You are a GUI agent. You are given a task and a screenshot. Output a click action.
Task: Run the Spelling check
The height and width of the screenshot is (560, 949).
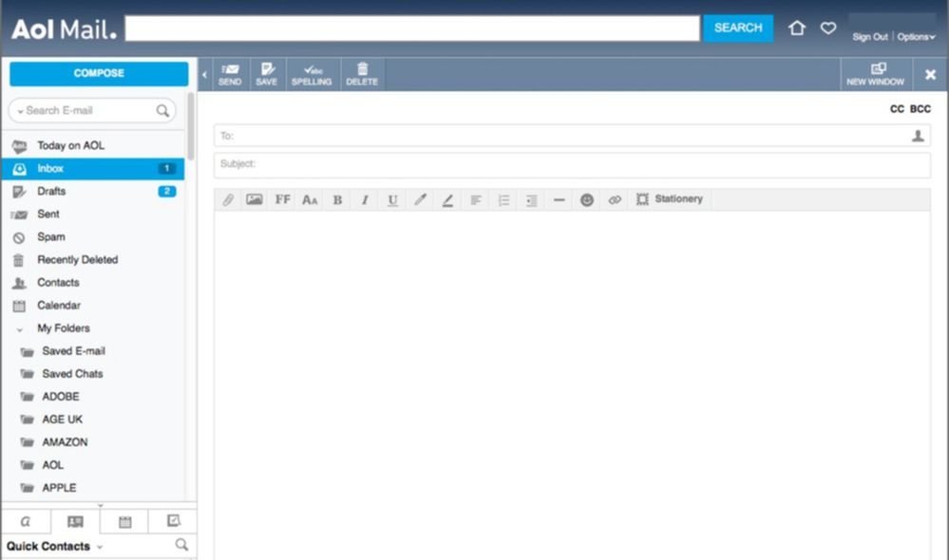point(312,74)
